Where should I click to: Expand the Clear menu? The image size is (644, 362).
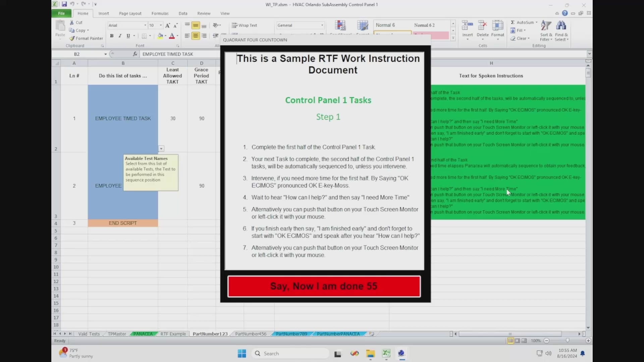tap(520, 38)
